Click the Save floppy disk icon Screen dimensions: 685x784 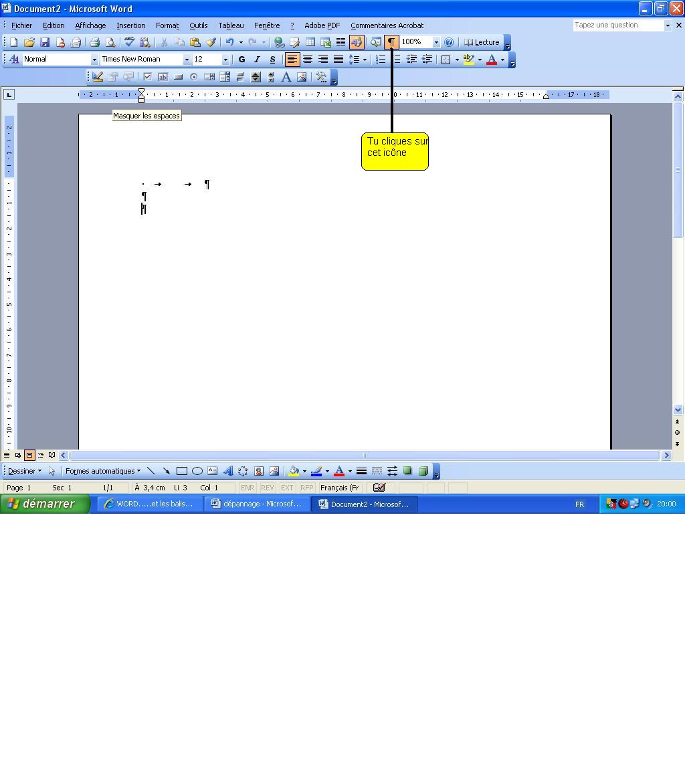pyautogui.click(x=45, y=42)
